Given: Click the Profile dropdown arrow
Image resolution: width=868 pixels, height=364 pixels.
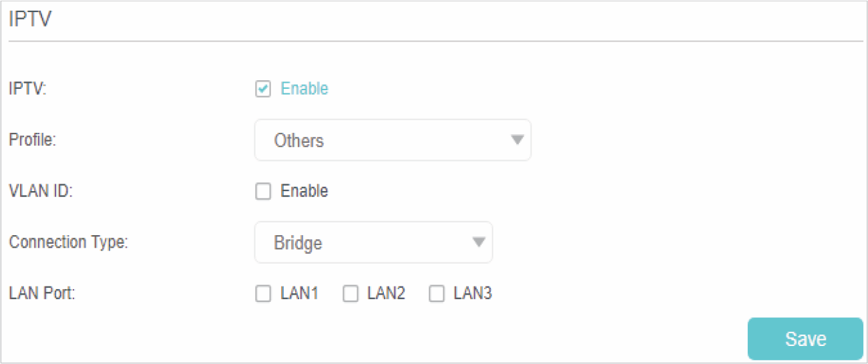Looking at the screenshot, I should pyautogui.click(x=517, y=140).
